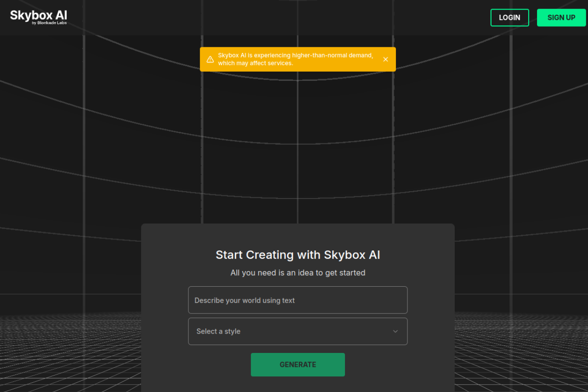588x392 pixels.
Task: Open the 'Select a style' dropdown
Action: click(298, 331)
